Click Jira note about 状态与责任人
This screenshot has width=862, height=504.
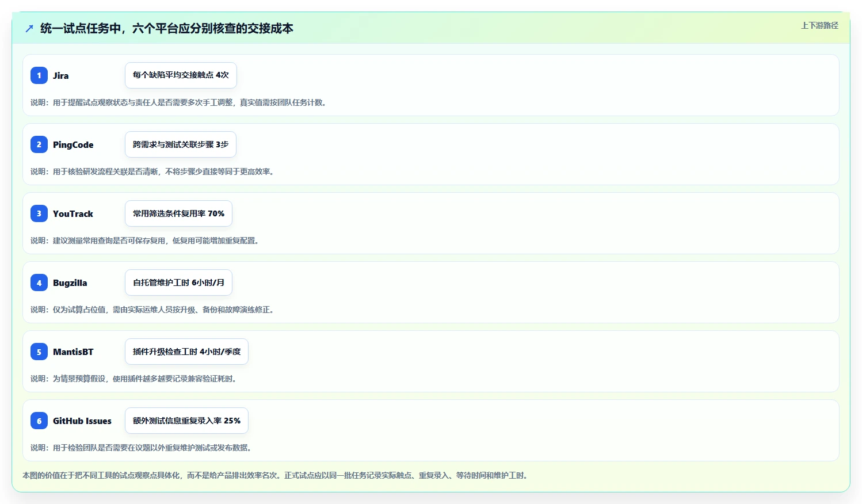tap(180, 102)
